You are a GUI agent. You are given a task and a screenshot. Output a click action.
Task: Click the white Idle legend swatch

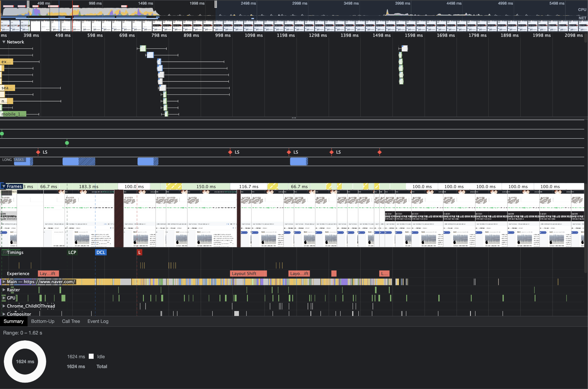(x=91, y=357)
